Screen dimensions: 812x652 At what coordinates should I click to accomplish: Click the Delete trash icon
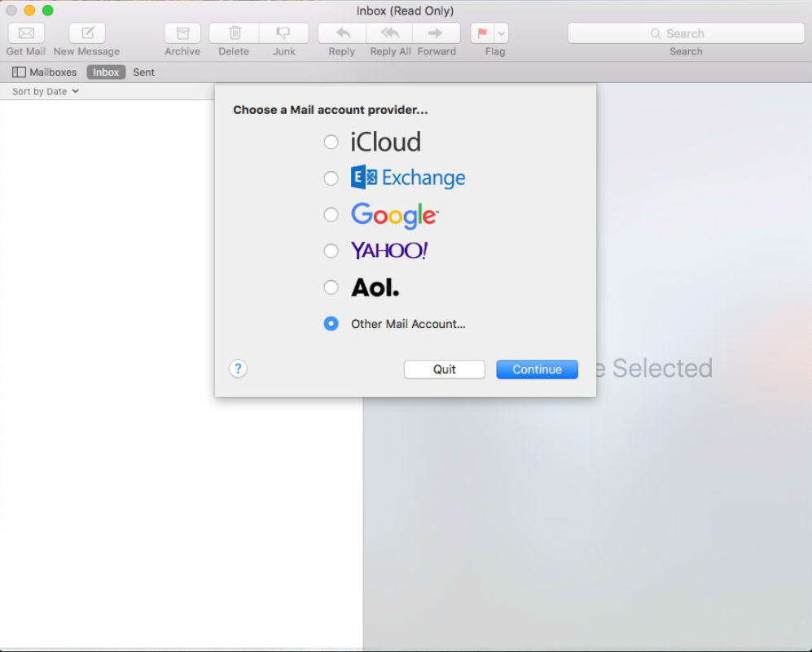[234, 33]
